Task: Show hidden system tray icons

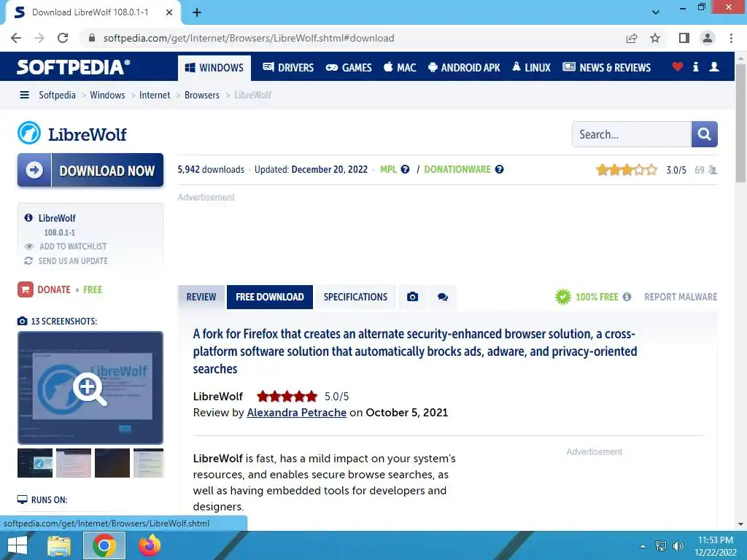Action: coord(643,546)
